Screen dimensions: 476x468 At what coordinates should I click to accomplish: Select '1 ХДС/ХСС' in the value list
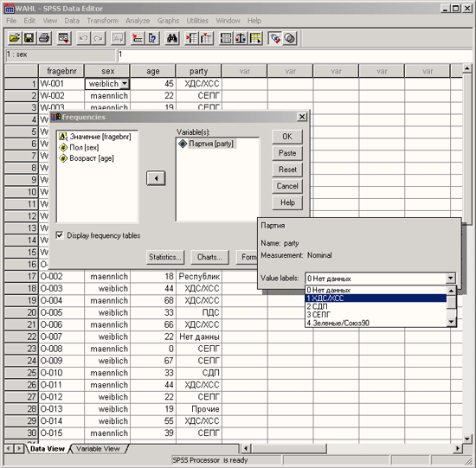click(376, 298)
